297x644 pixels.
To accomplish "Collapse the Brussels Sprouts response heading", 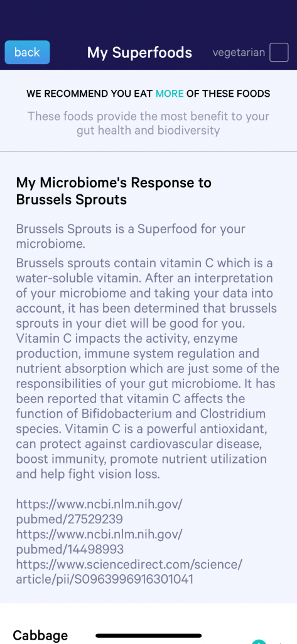I will [x=114, y=191].
